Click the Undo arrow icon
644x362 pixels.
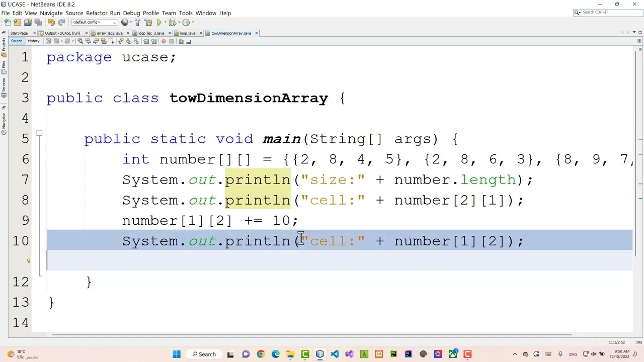click(51, 22)
